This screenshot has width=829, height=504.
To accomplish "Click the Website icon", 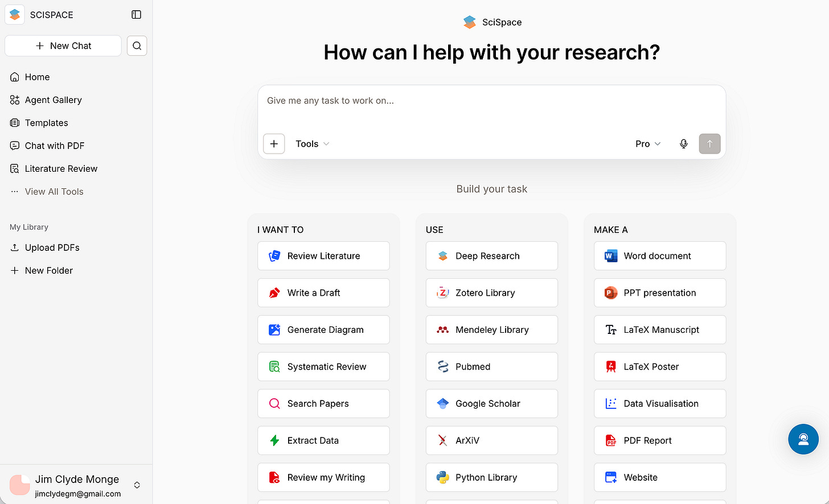I will tap(611, 478).
